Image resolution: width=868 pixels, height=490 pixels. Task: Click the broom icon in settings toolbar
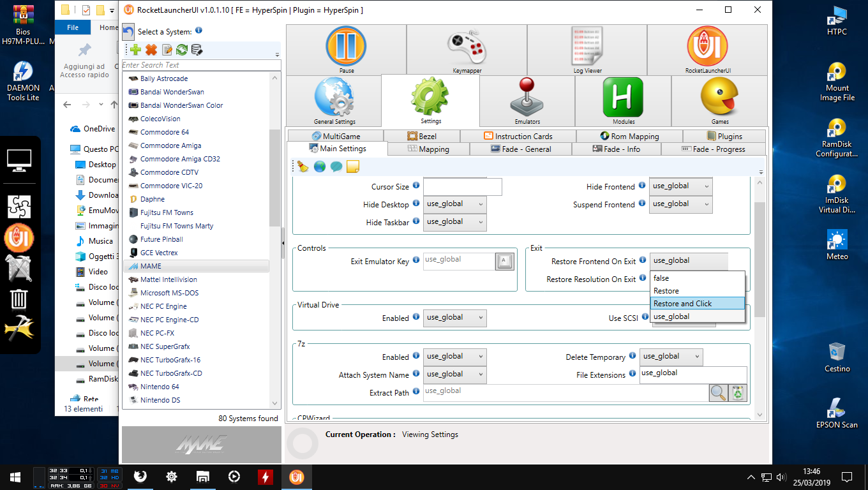[303, 167]
